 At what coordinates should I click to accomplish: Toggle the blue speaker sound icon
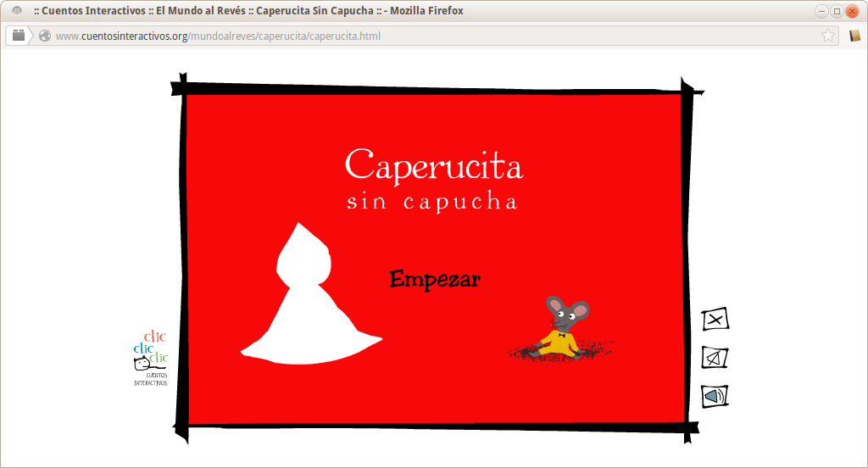[715, 396]
